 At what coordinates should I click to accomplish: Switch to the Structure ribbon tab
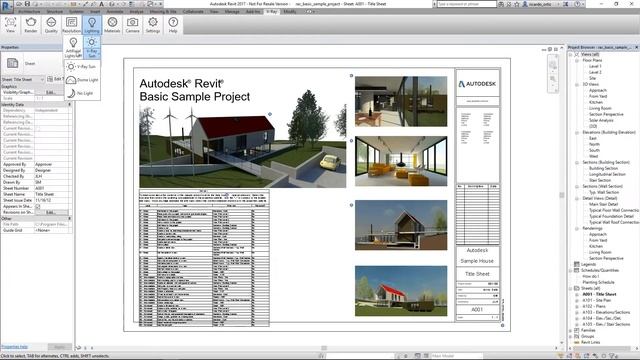tap(55, 11)
